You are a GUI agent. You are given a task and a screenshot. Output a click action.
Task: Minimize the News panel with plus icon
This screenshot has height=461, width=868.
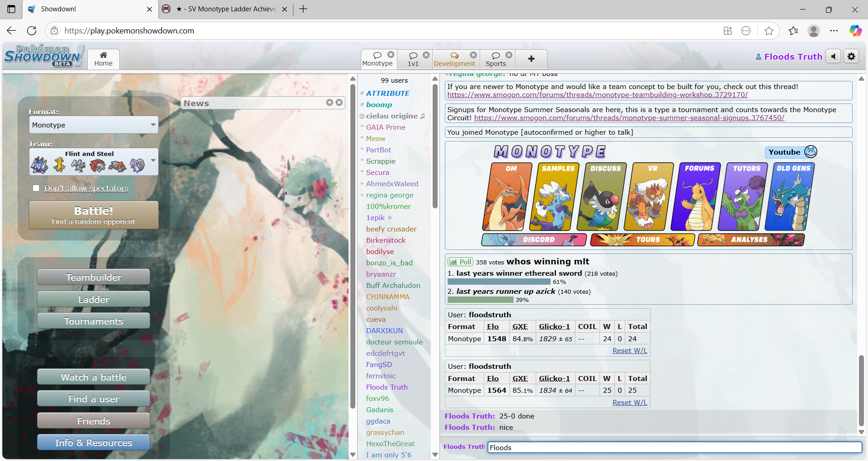click(x=330, y=103)
